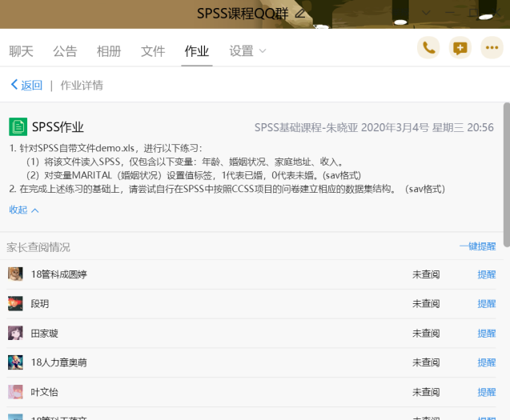Remind 18人力章奥萌 with 提醒
Screen dimensions: 510x420
(487, 362)
